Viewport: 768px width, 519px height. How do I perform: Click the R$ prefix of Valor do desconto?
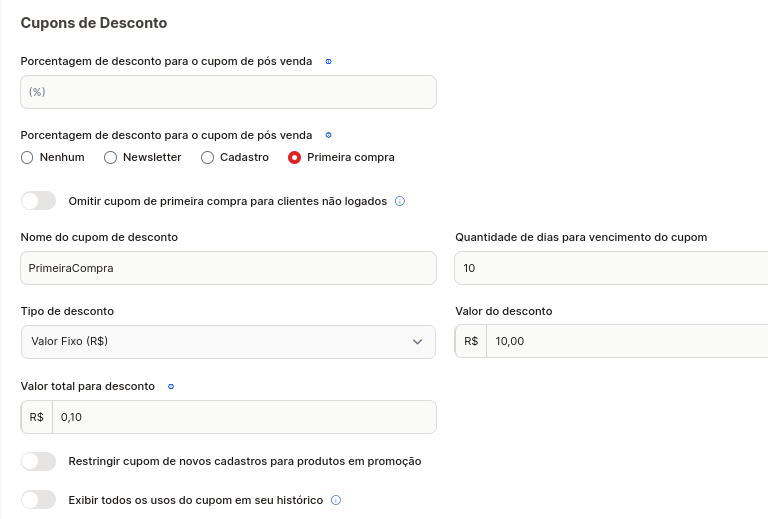tap(471, 341)
